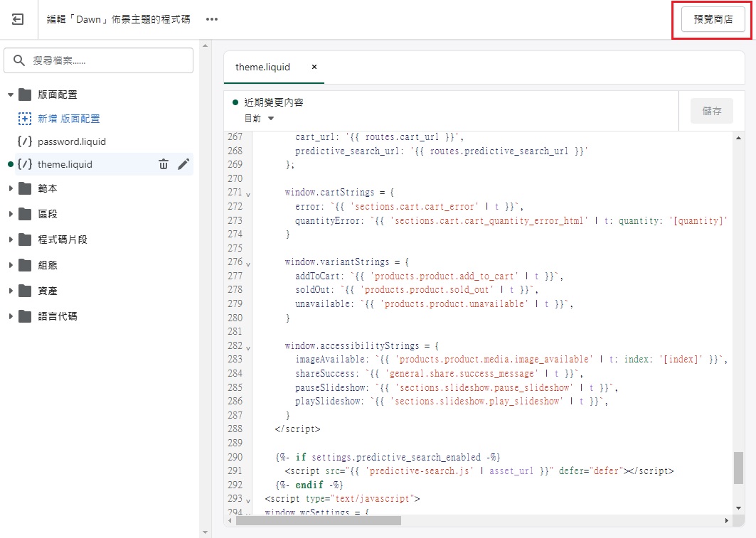Expand the 資產 folder arrow
This screenshot has height=538, width=756.
point(11,291)
